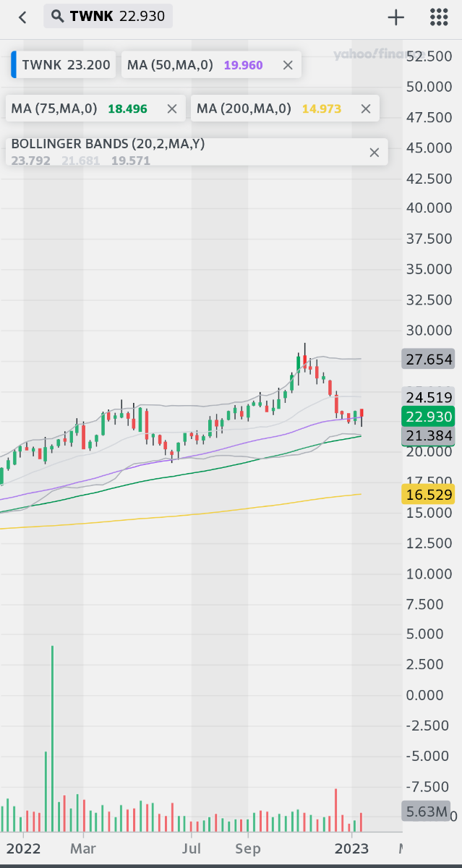Click the plus icon to add indicator
The width and height of the screenshot is (462, 868).
point(395,17)
